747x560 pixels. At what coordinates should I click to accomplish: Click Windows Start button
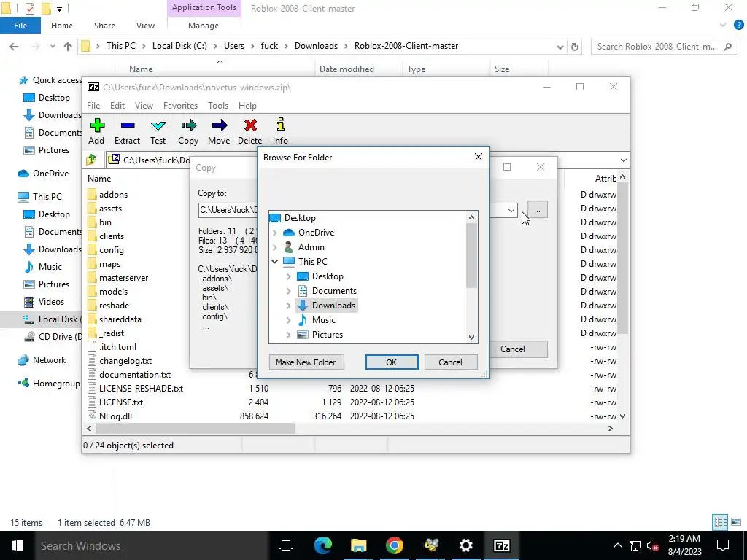click(x=17, y=545)
